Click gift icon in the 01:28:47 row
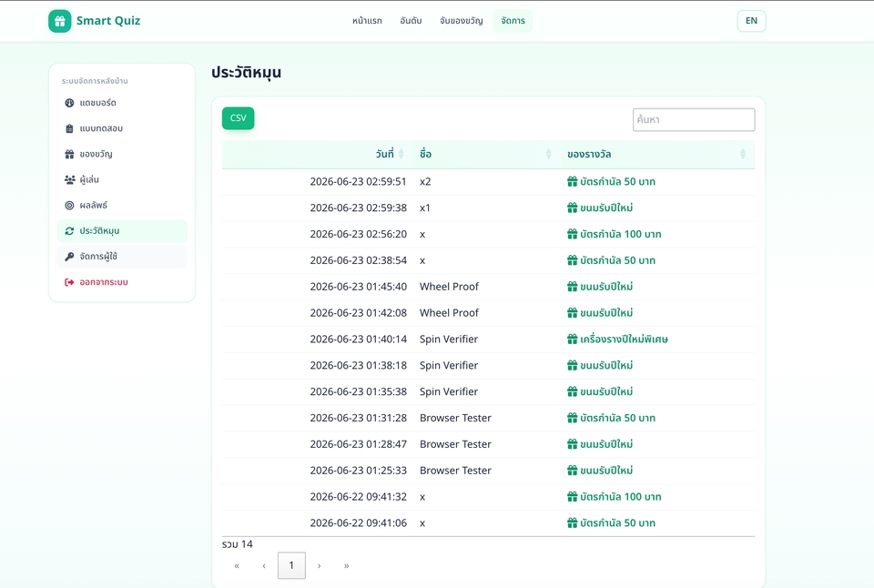Image resolution: width=874 pixels, height=588 pixels. (x=572, y=443)
